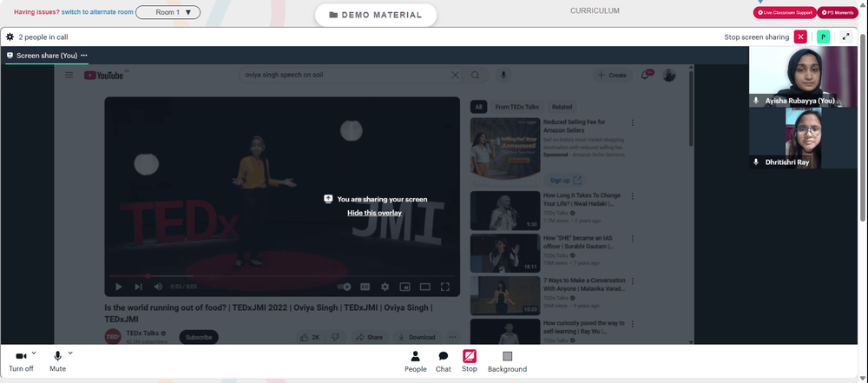Like the video (2K)
The height and width of the screenshot is (383, 868).
(x=310, y=337)
